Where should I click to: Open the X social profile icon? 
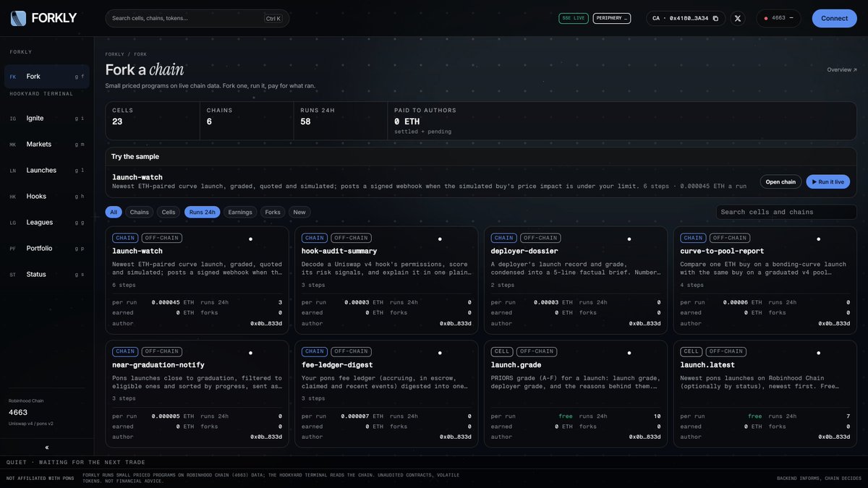tap(737, 18)
